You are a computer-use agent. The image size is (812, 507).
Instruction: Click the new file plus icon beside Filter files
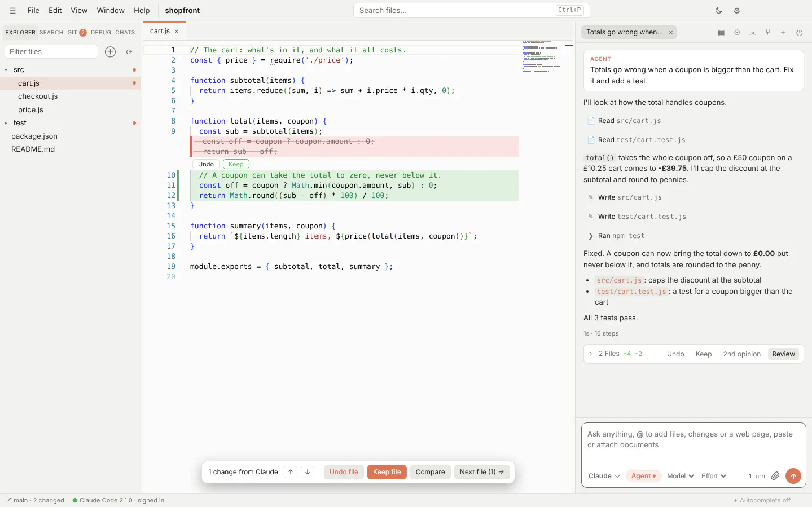pyautogui.click(x=111, y=51)
